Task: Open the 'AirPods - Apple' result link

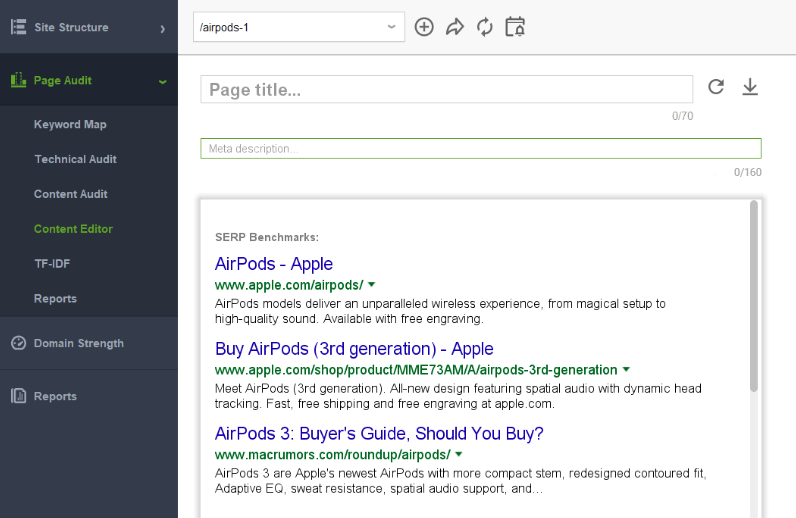Action: point(274,264)
